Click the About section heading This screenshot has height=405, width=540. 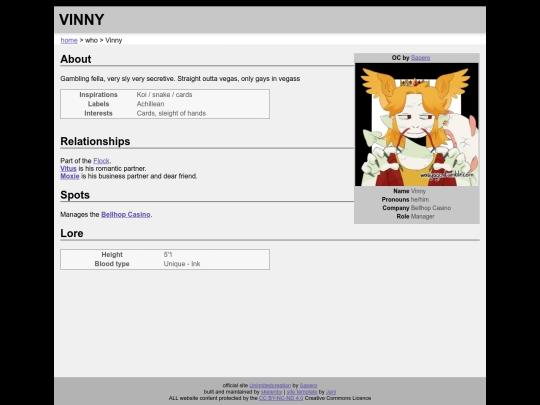(x=76, y=59)
